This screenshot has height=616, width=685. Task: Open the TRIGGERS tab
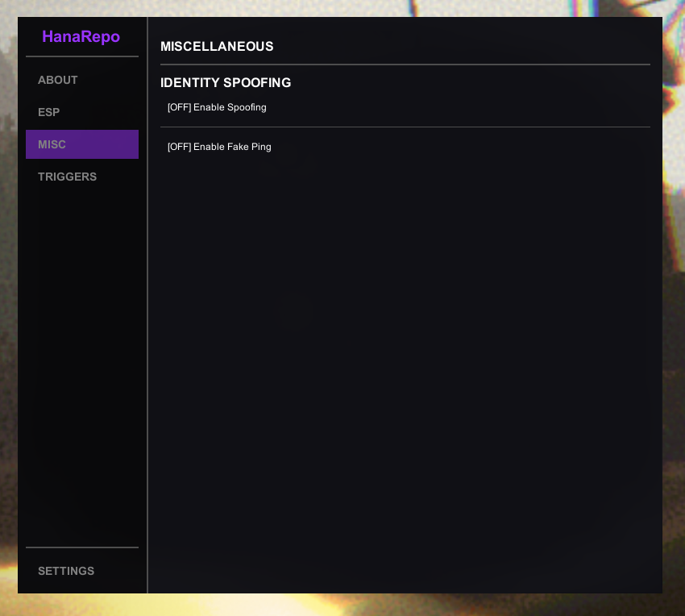82,177
